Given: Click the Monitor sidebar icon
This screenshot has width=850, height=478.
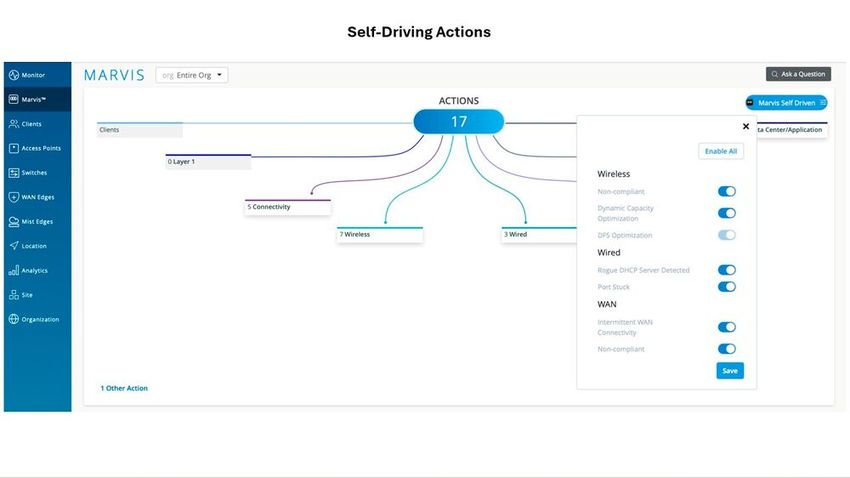Looking at the screenshot, I should [14, 75].
